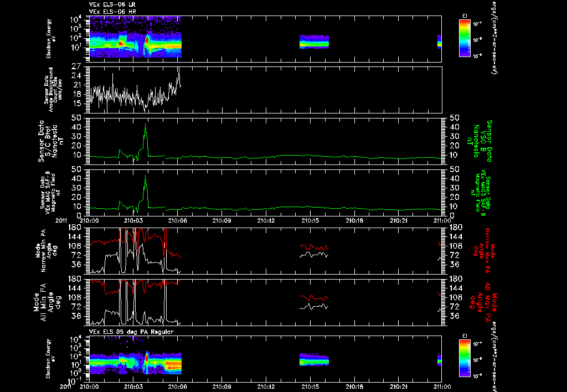Click the "Mode Narrow Min PA Angle" label
Image resolution: width=567 pixels, height=392 pixels.
point(46,250)
